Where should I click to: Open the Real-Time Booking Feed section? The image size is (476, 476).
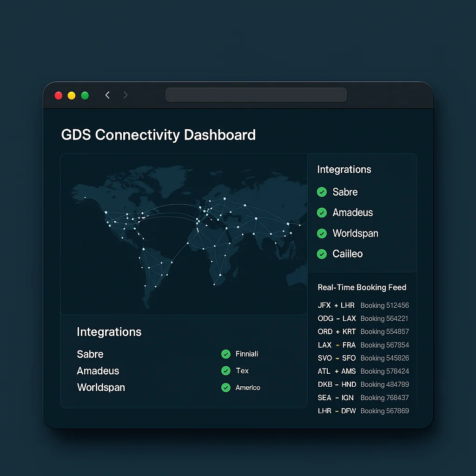(x=362, y=287)
